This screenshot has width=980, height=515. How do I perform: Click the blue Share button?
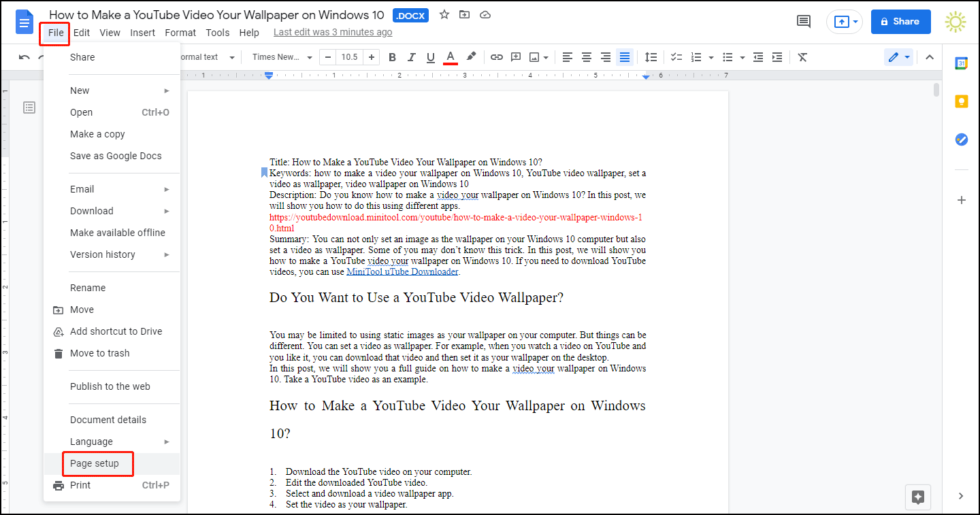click(900, 22)
